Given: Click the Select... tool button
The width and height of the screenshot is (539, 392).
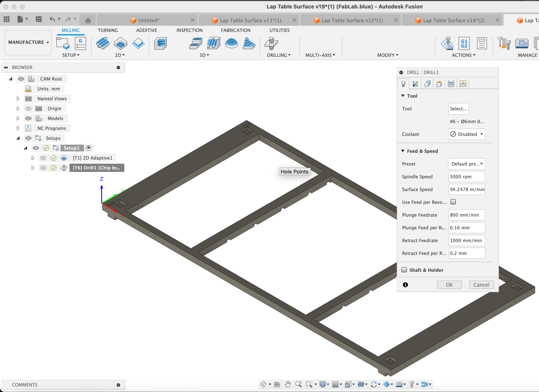Looking at the screenshot, I should point(459,109).
